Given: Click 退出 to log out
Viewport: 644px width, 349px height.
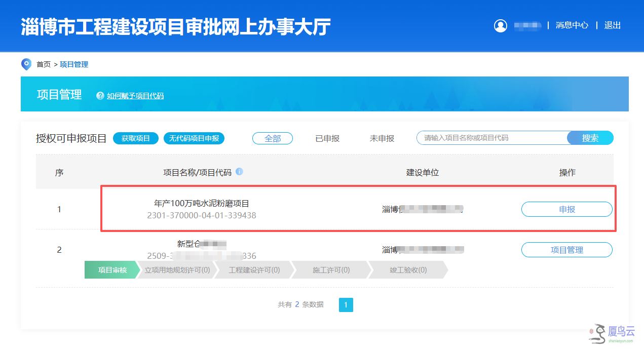Looking at the screenshot, I should tap(612, 25).
